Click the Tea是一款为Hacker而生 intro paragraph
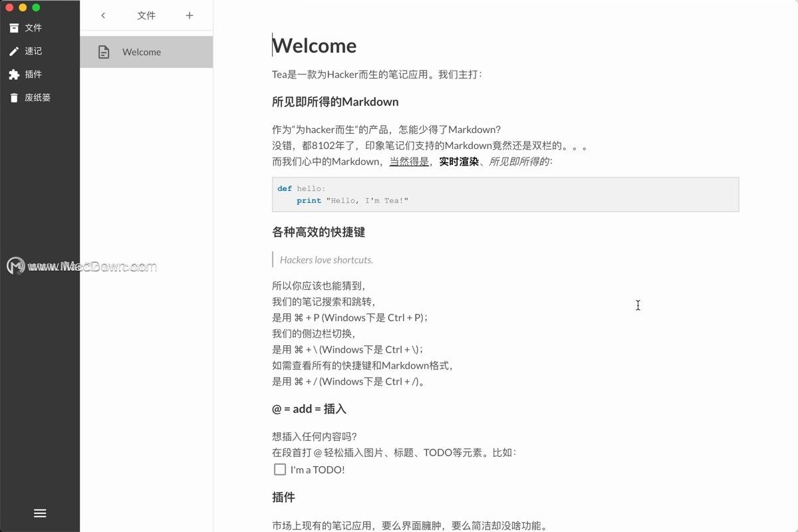Viewport: 798px width, 532px height. click(377, 74)
